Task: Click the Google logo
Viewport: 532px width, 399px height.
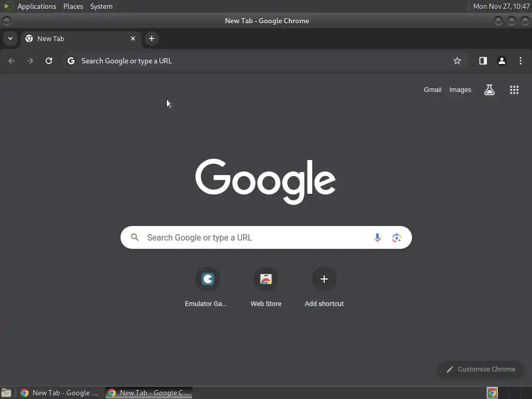Action: [265, 181]
